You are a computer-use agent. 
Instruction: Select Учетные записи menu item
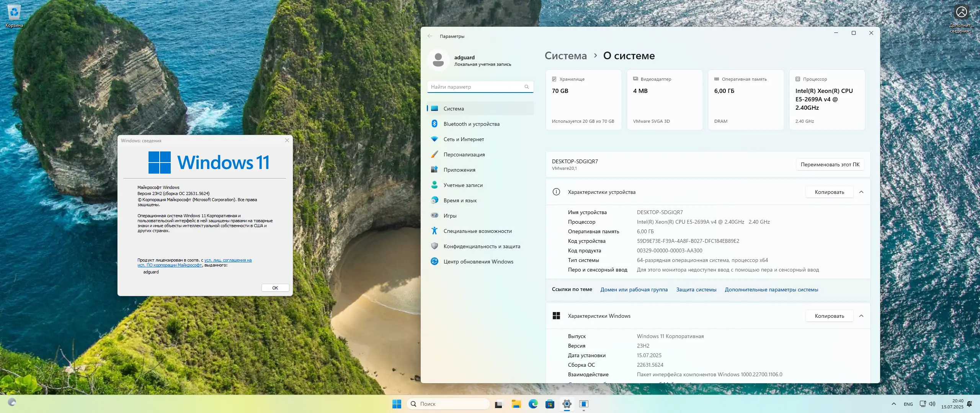pyautogui.click(x=463, y=185)
